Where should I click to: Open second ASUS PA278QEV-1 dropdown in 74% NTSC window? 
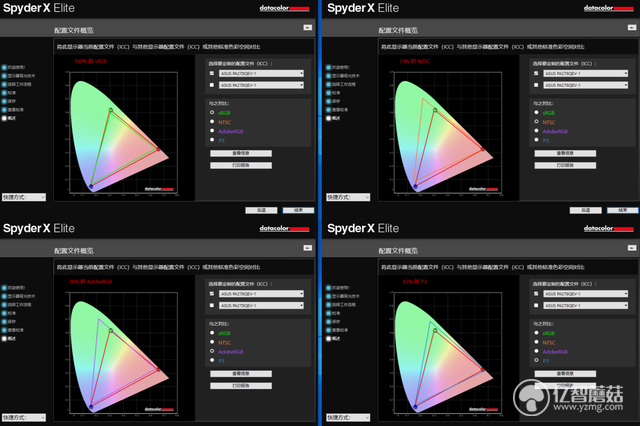tap(586, 85)
